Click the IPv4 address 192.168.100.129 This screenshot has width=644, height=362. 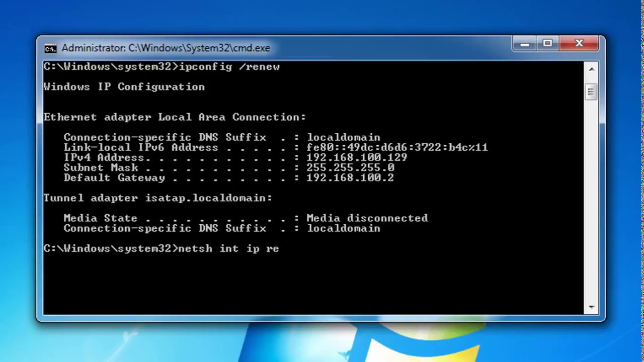pos(357,157)
